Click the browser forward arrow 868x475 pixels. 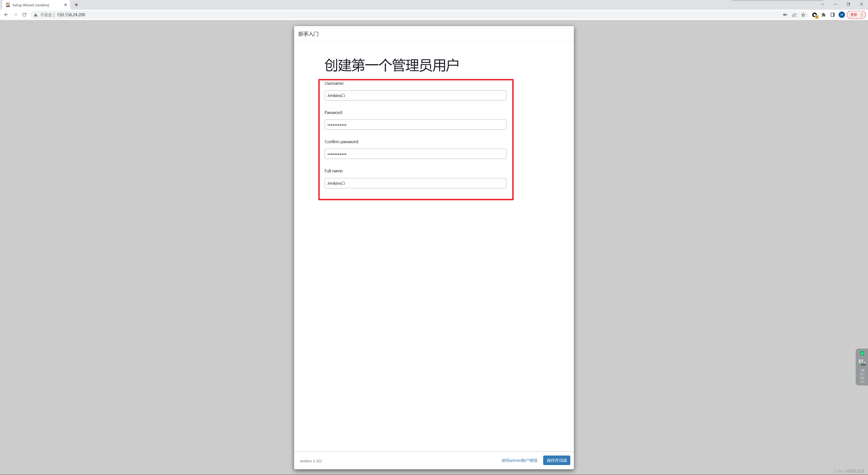15,15
